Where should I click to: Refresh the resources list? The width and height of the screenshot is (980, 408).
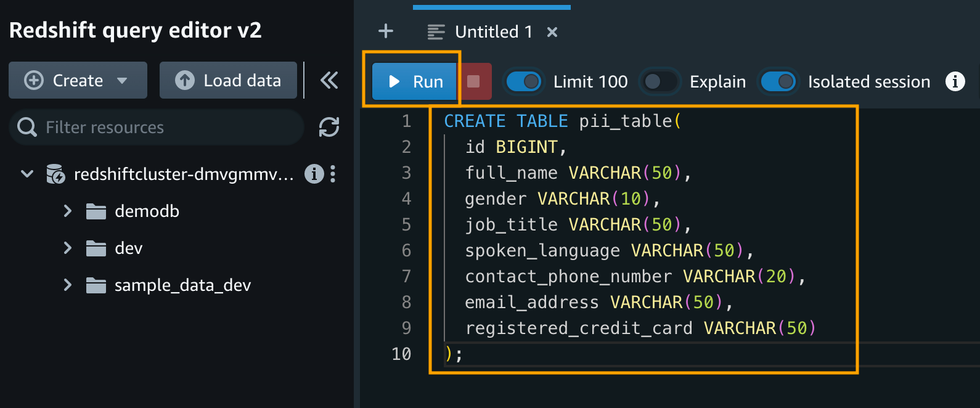[x=329, y=128]
